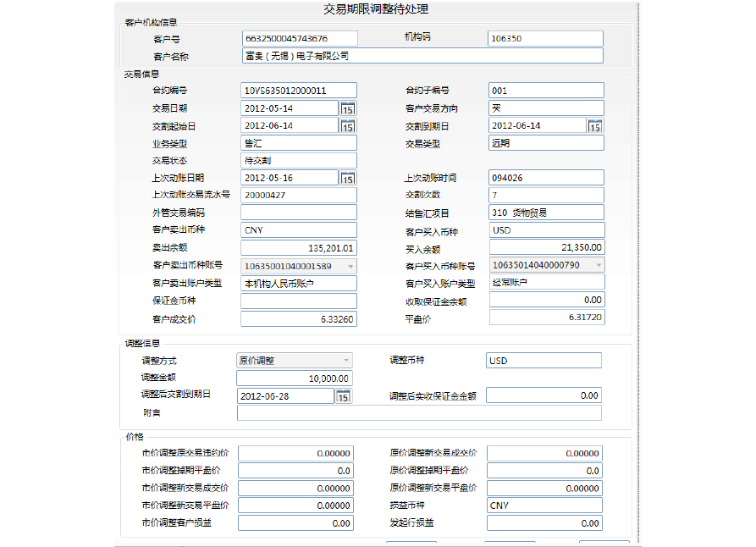Screen dimensions: 756x547
Task: Click the empty 附言 remark field
Action: click(x=419, y=413)
